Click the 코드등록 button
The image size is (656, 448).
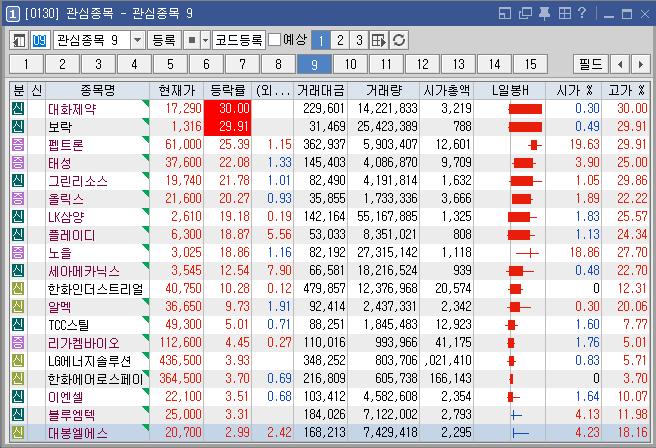pyautogui.click(x=238, y=41)
